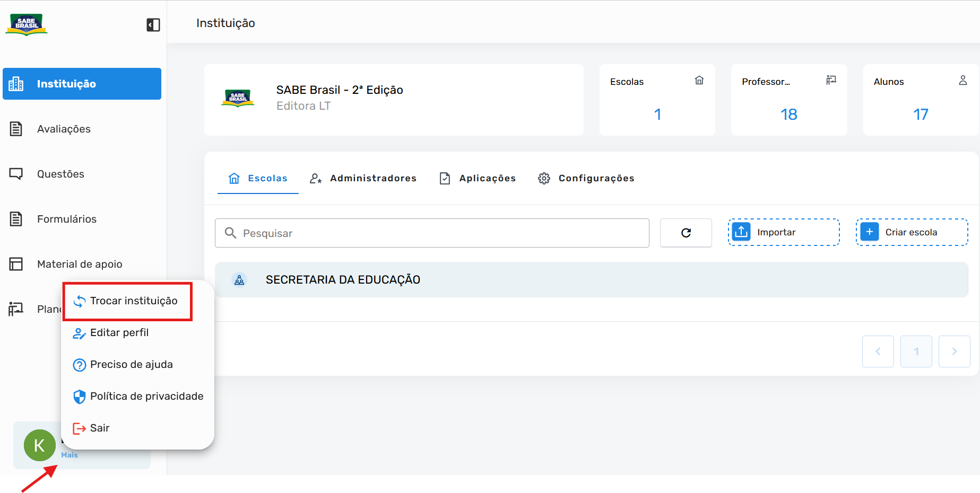This screenshot has width=980, height=493.
Task: Click the school house icon in Escolas card
Action: [x=699, y=80]
